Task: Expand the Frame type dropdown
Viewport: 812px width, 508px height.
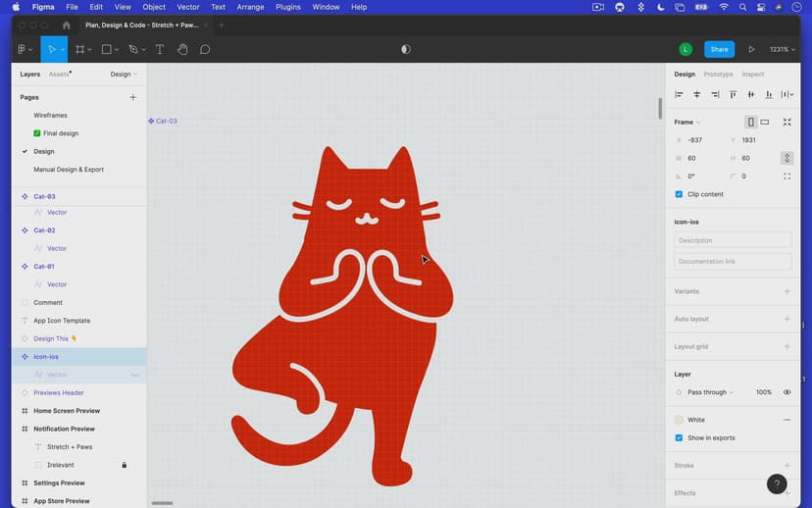Action: point(686,123)
